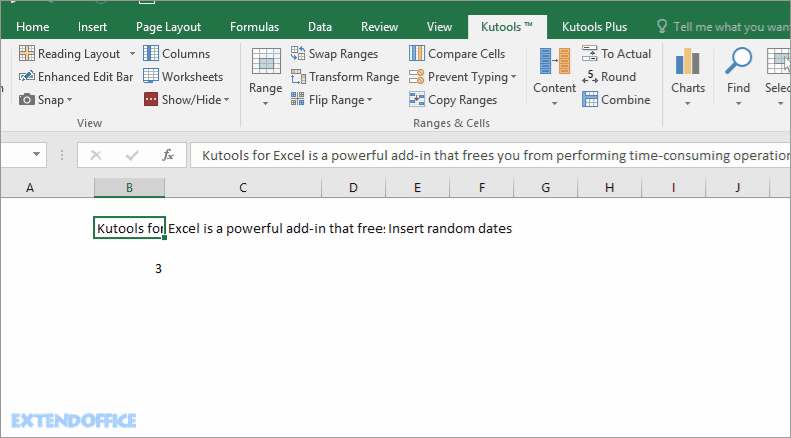Switch to the Home tab

tap(33, 27)
